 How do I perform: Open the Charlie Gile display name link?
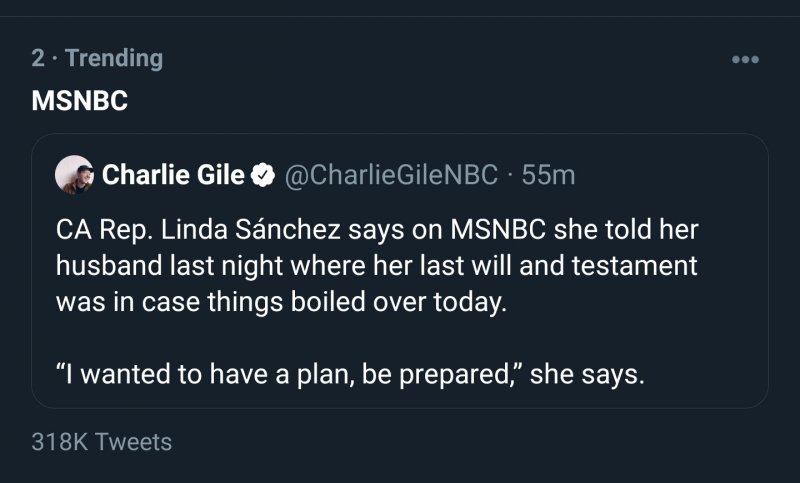174,176
